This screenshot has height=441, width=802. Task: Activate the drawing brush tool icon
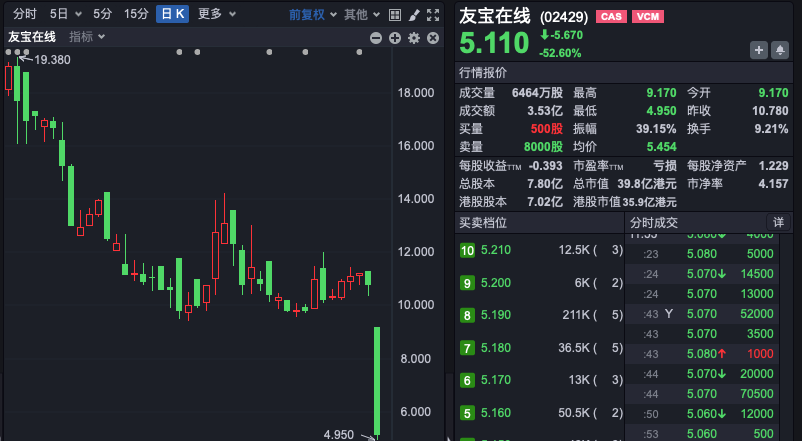click(414, 15)
